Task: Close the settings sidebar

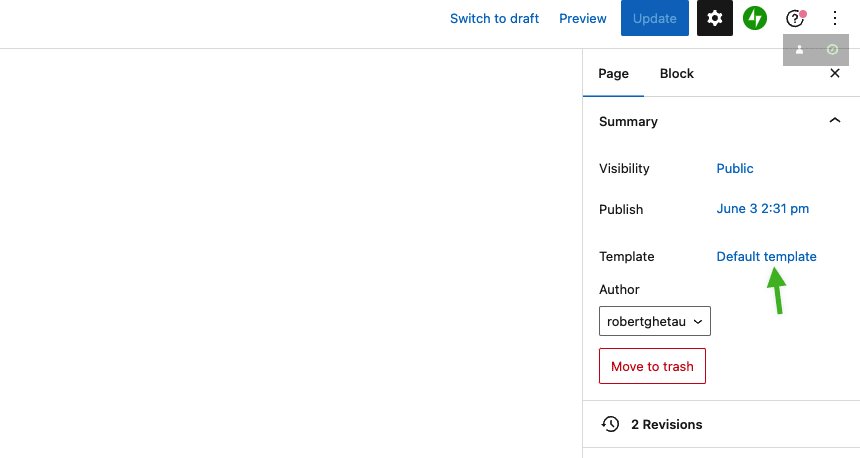Action: (835, 73)
